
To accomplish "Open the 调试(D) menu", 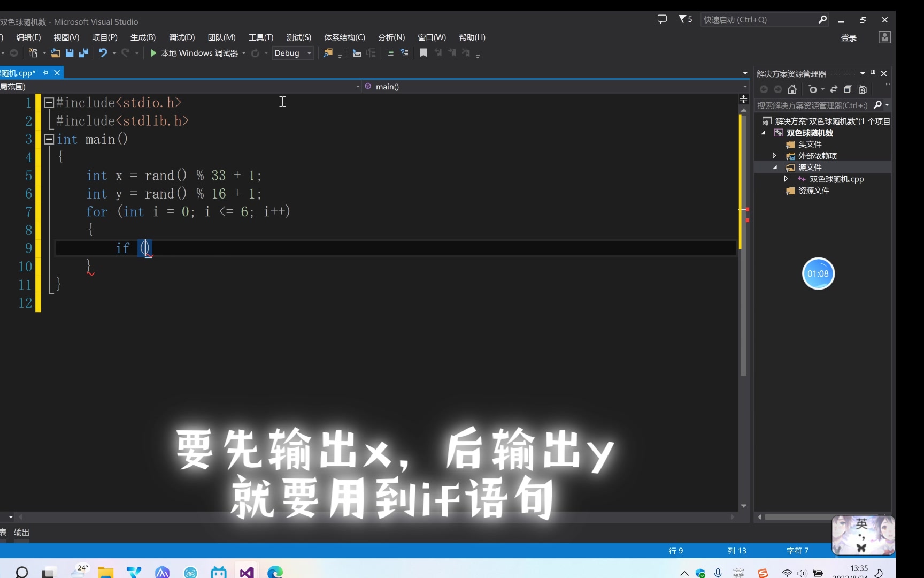I will 181,37.
